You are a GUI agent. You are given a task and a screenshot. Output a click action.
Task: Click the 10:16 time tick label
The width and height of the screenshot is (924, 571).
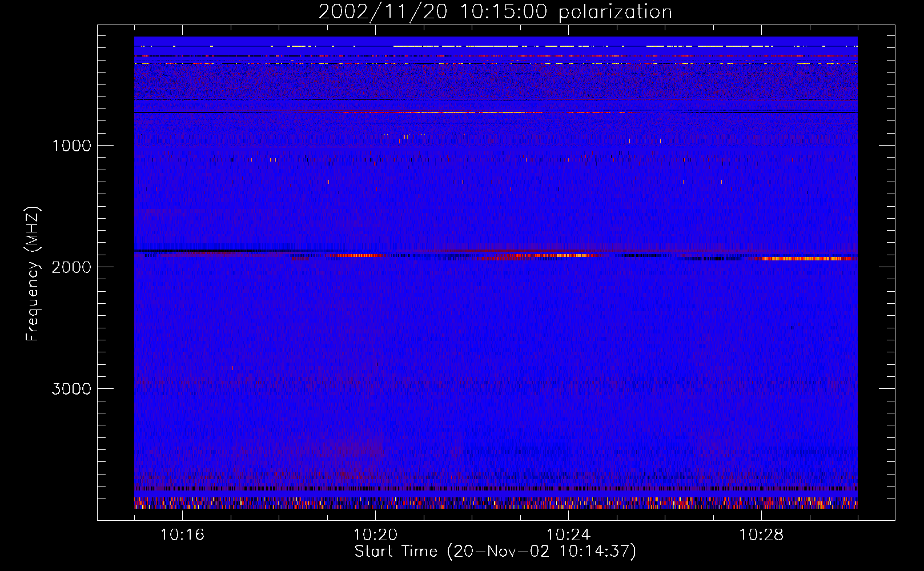(x=182, y=535)
